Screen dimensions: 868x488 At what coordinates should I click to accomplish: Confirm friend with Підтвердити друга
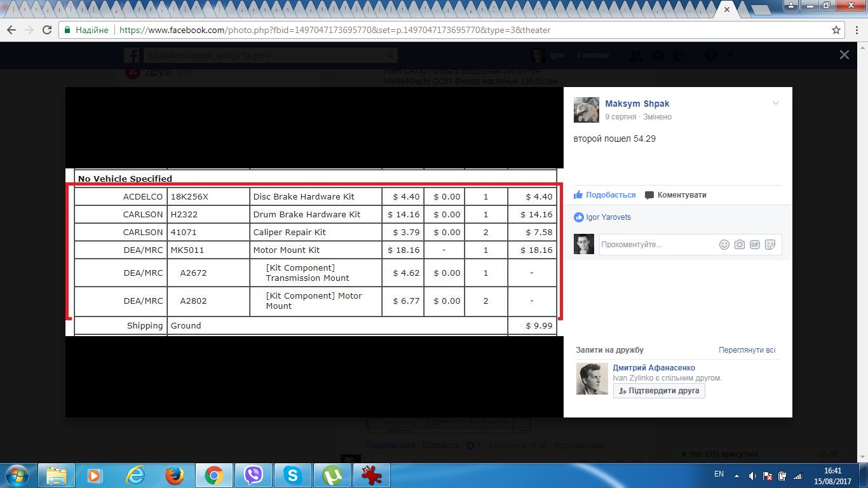coord(659,391)
